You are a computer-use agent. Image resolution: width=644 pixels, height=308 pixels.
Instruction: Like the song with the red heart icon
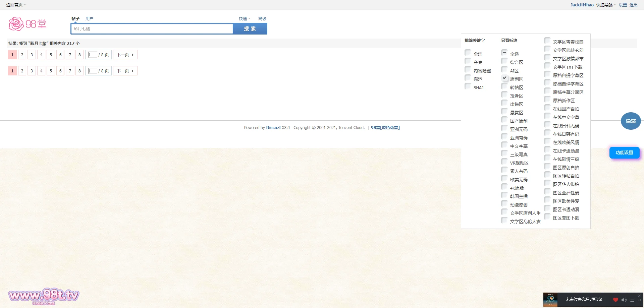615,300
